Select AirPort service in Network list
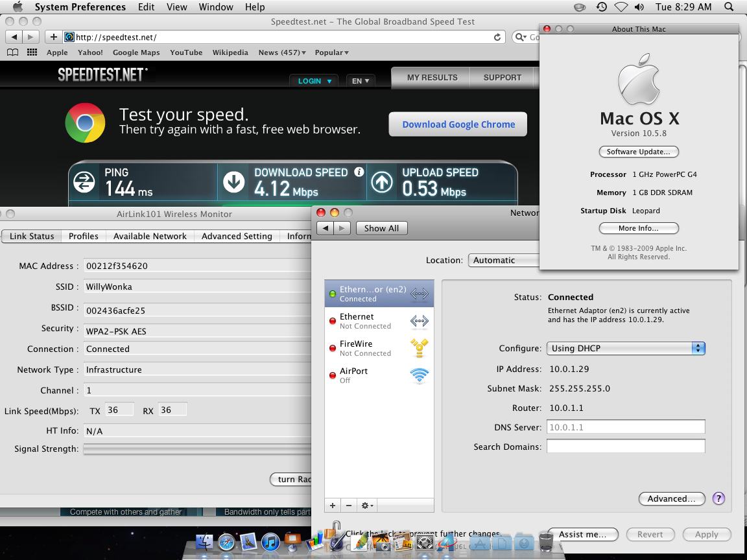Image resolution: width=747 pixels, height=560 pixels. pos(379,375)
